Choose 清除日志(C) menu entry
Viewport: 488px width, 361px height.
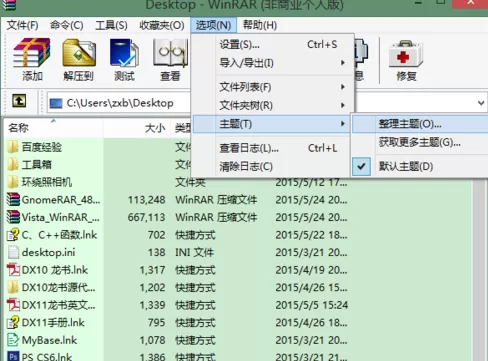point(272,166)
